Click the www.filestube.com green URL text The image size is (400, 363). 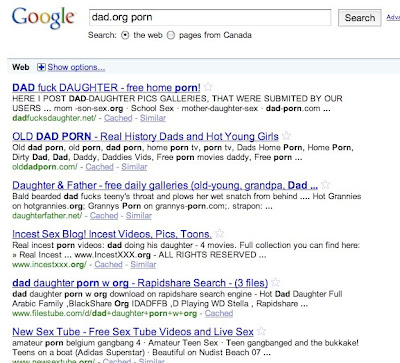(x=104, y=313)
